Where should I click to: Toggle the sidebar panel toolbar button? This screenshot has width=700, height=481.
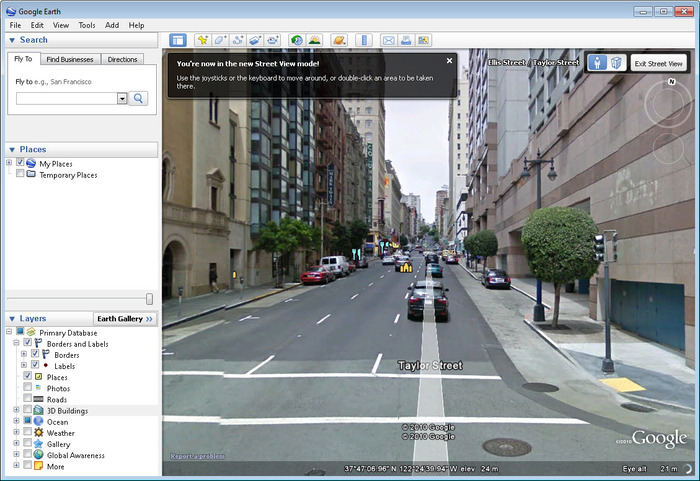pyautogui.click(x=178, y=40)
